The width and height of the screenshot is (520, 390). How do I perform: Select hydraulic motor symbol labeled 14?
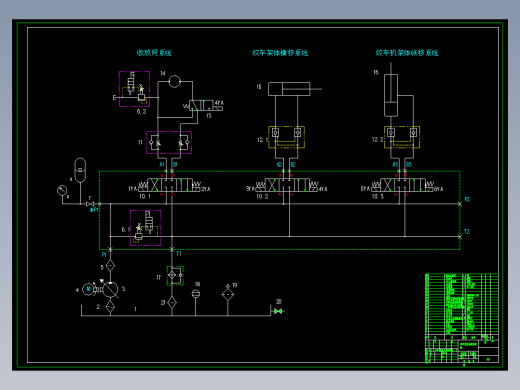tap(174, 81)
